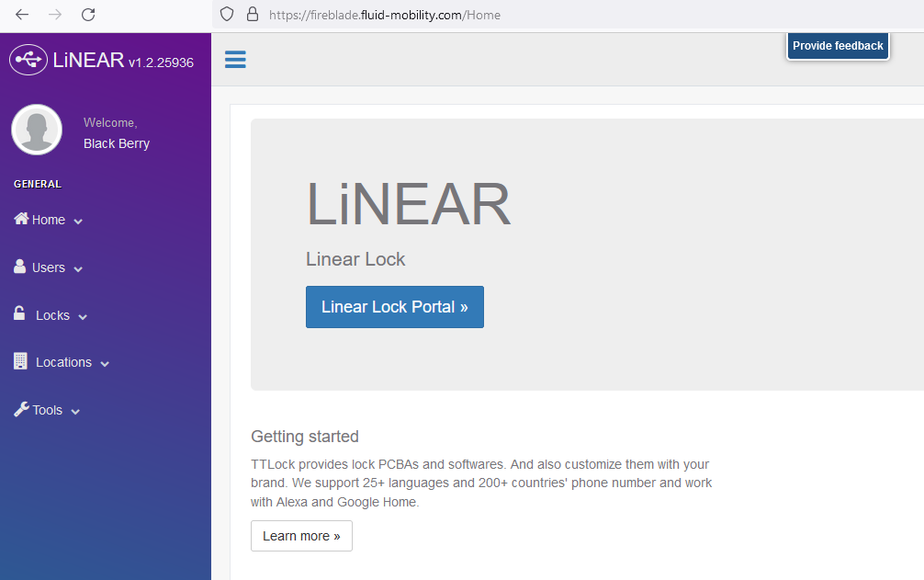Open the Tools sidebar menu item
The image size is (924, 580).
[x=48, y=410]
